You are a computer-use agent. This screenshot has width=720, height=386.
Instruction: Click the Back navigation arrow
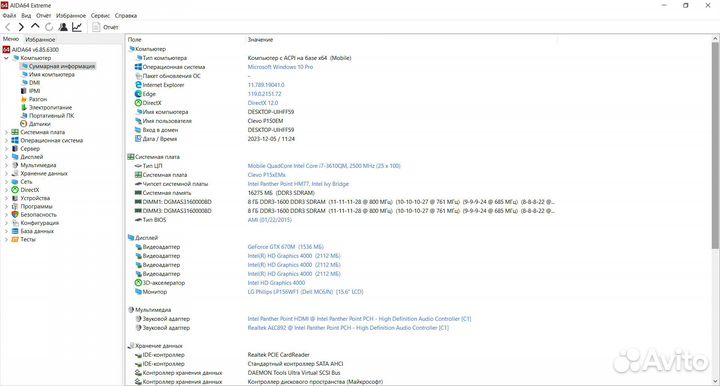(x=8, y=28)
